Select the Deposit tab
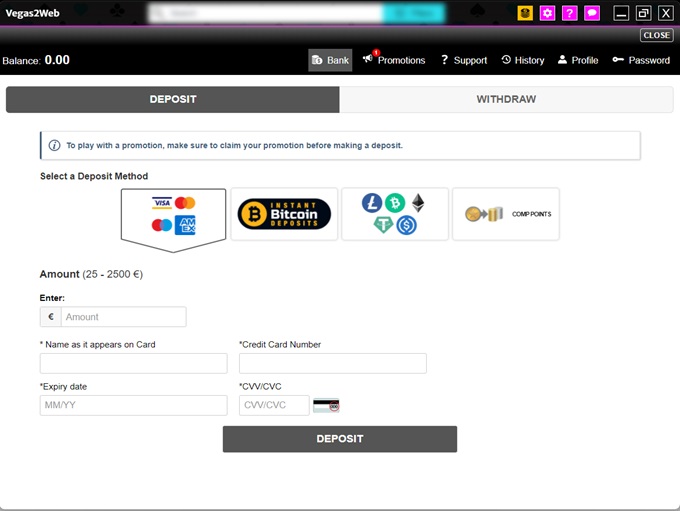The width and height of the screenshot is (680, 511). click(x=173, y=99)
